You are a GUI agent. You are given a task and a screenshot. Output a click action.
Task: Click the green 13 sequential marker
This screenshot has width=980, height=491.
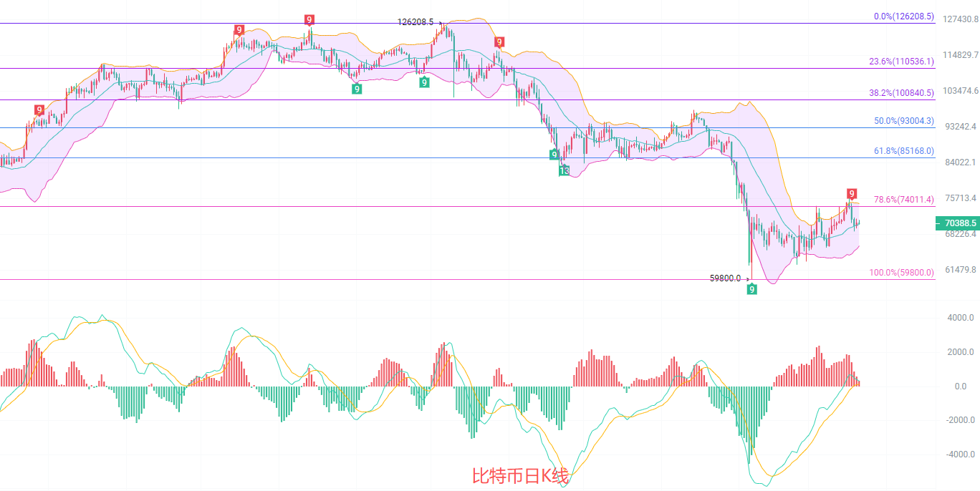(565, 171)
